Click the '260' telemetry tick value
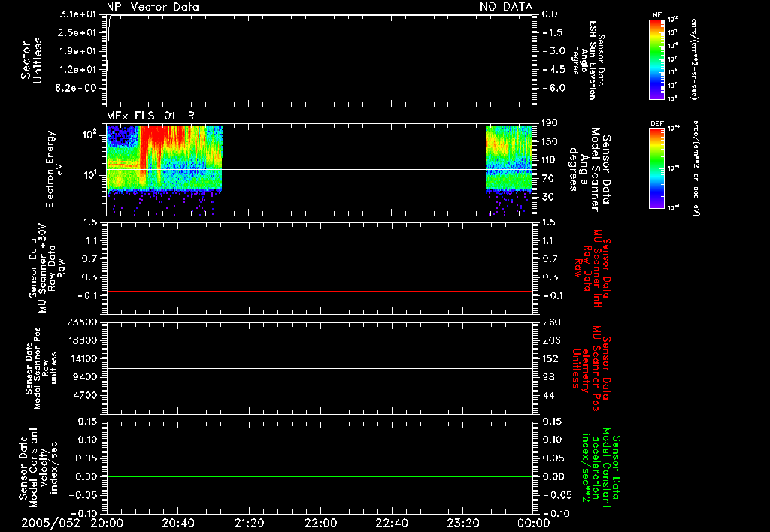 click(550, 322)
